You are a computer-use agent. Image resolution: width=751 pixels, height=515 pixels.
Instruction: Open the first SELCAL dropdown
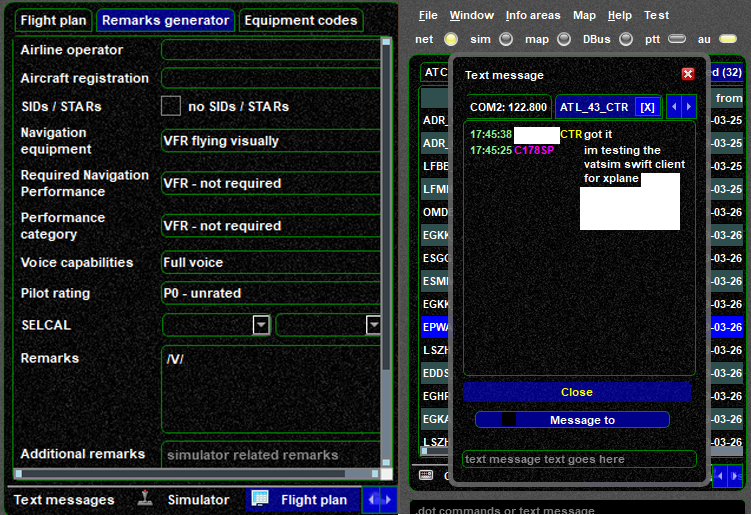tap(261, 325)
